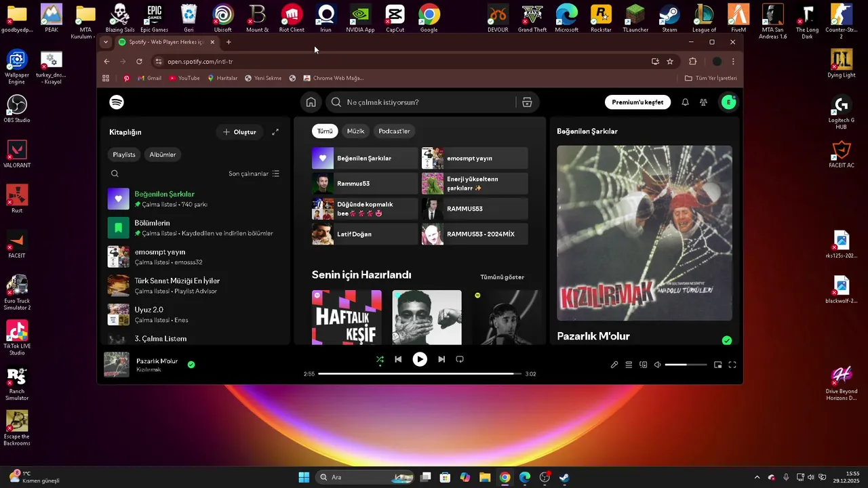868x488 pixels.
Task: Open Chrome extensions puzzle icon
Action: point(692,61)
